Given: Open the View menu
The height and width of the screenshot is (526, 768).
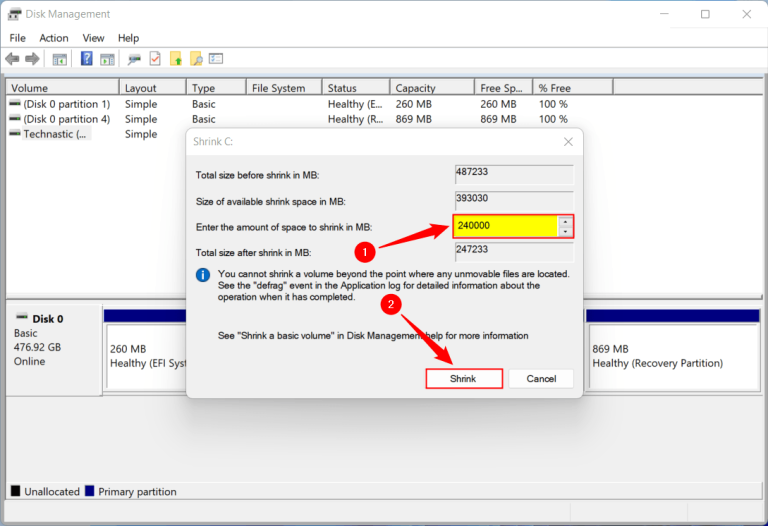Looking at the screenshot, I should [93, 38].
